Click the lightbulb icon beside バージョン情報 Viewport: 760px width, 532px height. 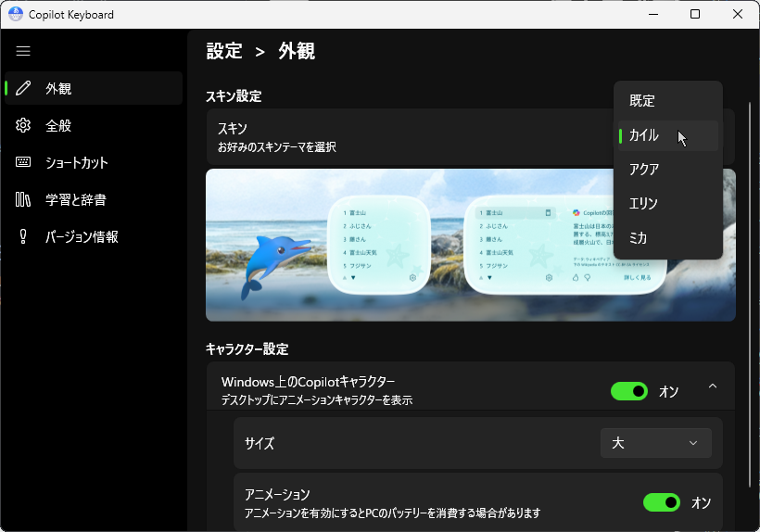point(23,236)
